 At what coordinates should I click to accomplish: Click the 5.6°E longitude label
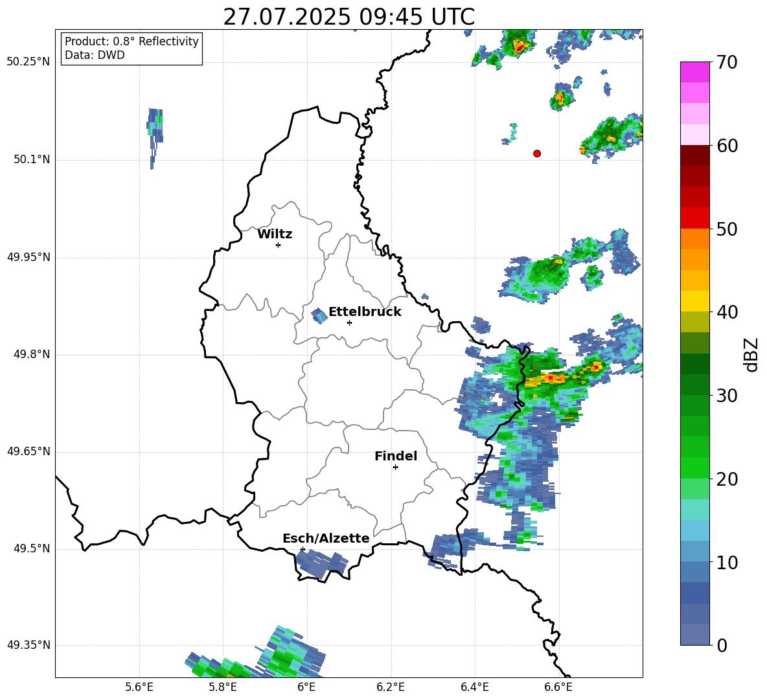tap(139, 688)
